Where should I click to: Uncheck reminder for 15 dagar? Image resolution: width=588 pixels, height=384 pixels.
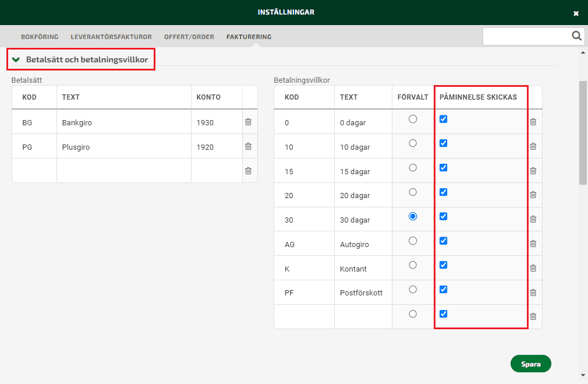click(443, 168)
